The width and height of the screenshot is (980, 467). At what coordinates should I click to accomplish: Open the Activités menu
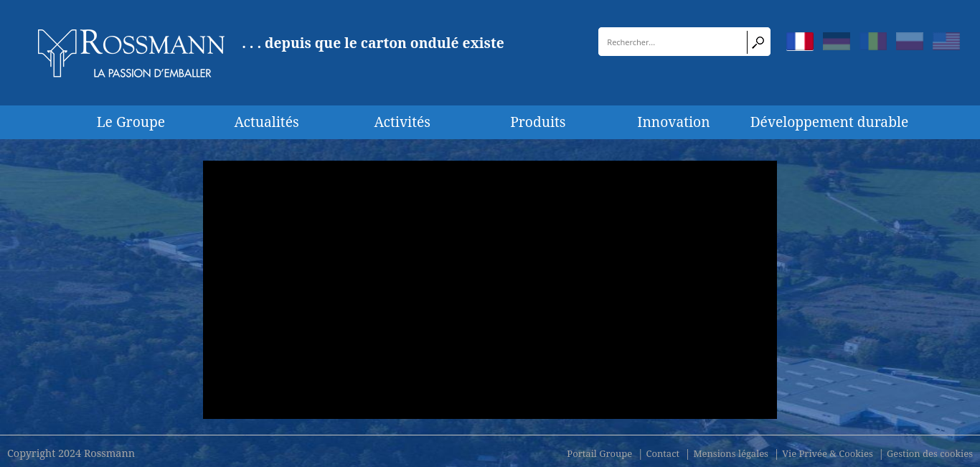(x=402, y=122)
